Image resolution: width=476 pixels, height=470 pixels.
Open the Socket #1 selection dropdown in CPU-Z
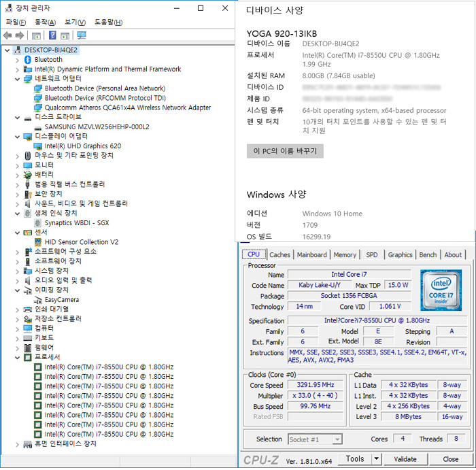(337, 439)
